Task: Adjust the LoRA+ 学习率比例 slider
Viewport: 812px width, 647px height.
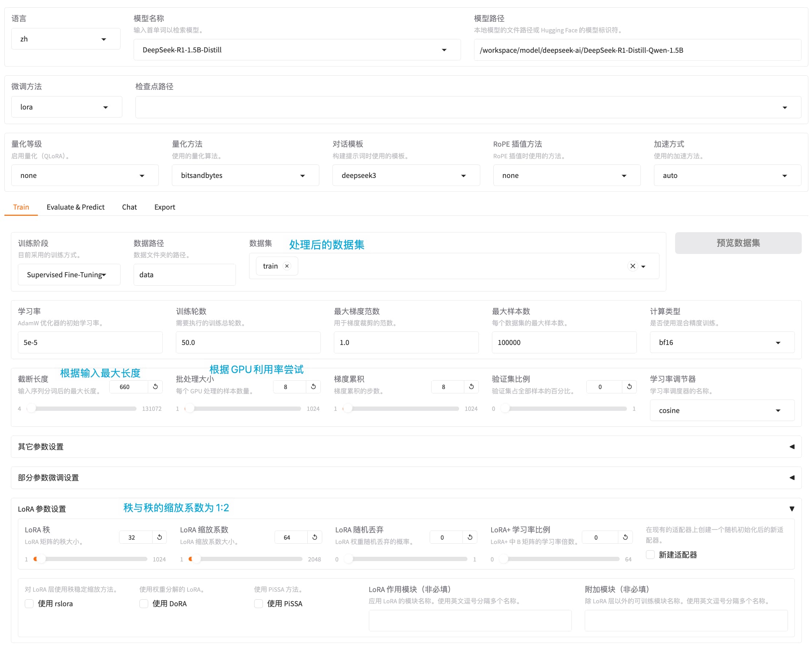Action: (x=559, y=559)
